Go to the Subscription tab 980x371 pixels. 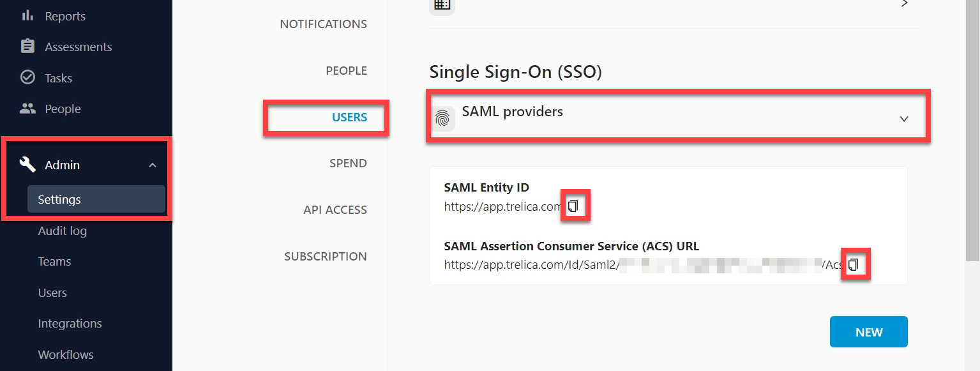pyautogui.click(x=326, y=257)
